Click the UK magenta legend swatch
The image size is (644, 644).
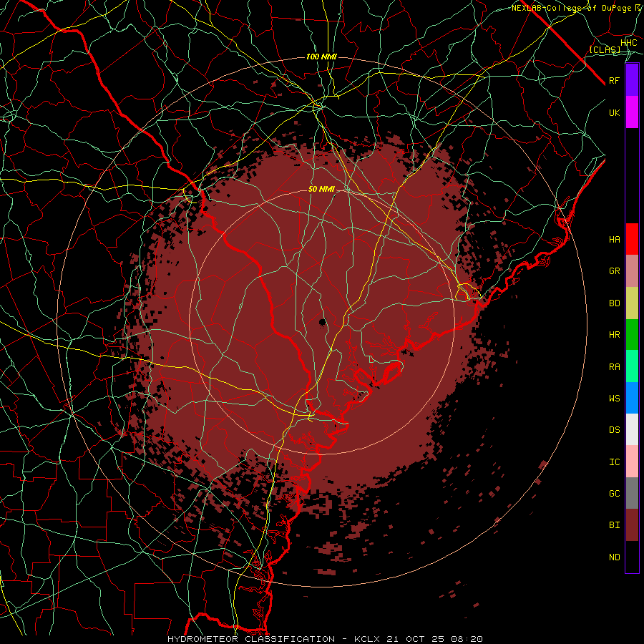pyautogui.click(x=632, y=112)
